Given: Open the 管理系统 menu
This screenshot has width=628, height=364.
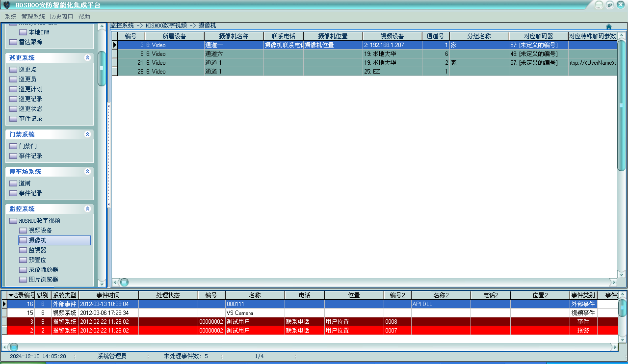Looking at the screenshot, I should (x=33, y=16).
